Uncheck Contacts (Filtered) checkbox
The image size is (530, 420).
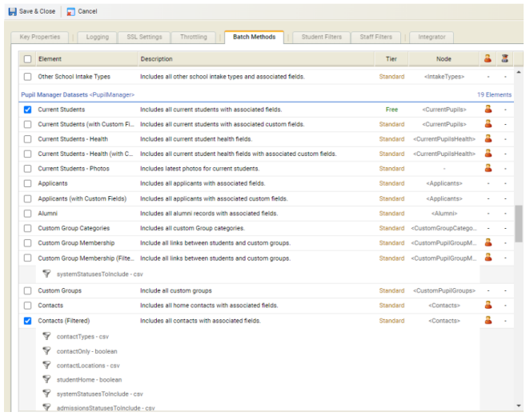tap(28, 321)
